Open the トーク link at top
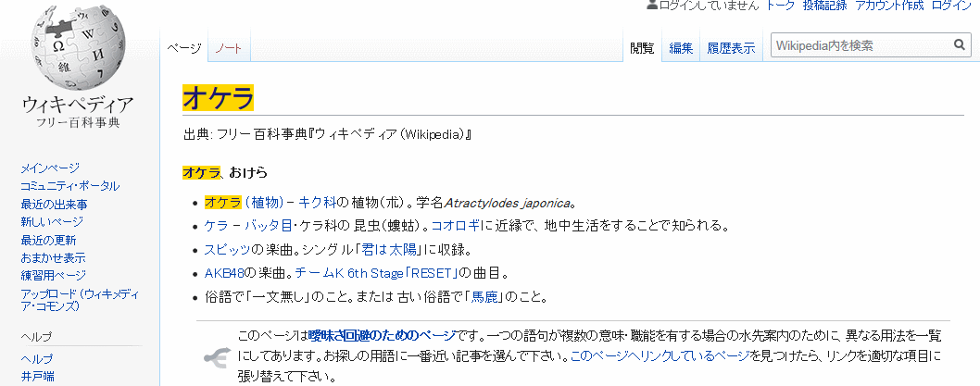The image size is (980, 386). (780, 6)
